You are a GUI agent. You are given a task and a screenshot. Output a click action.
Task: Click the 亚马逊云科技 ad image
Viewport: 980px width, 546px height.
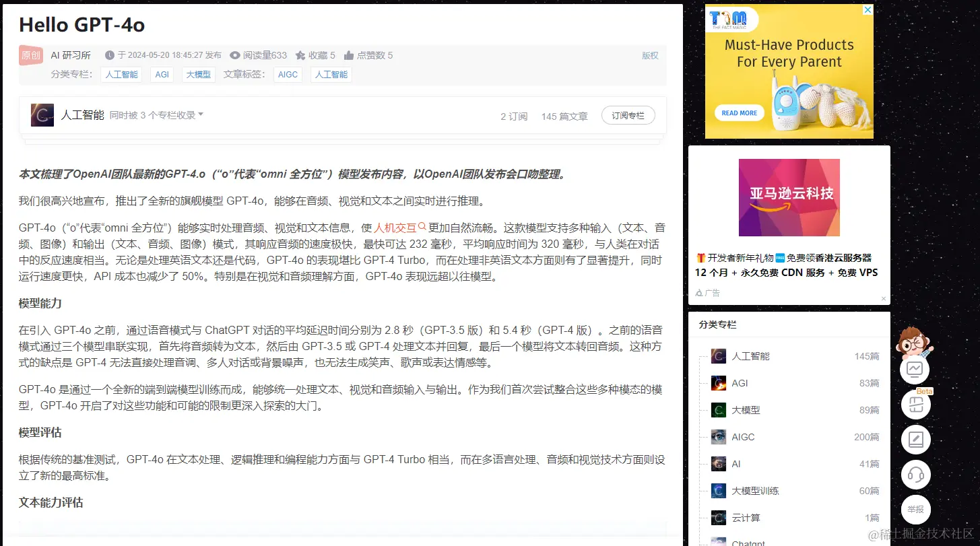tap(789, 197)
